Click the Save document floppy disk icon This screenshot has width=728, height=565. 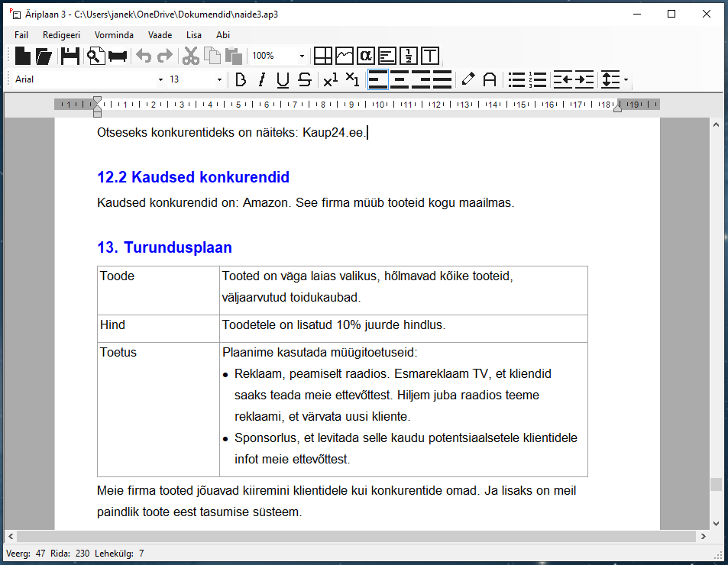point(70,56)
